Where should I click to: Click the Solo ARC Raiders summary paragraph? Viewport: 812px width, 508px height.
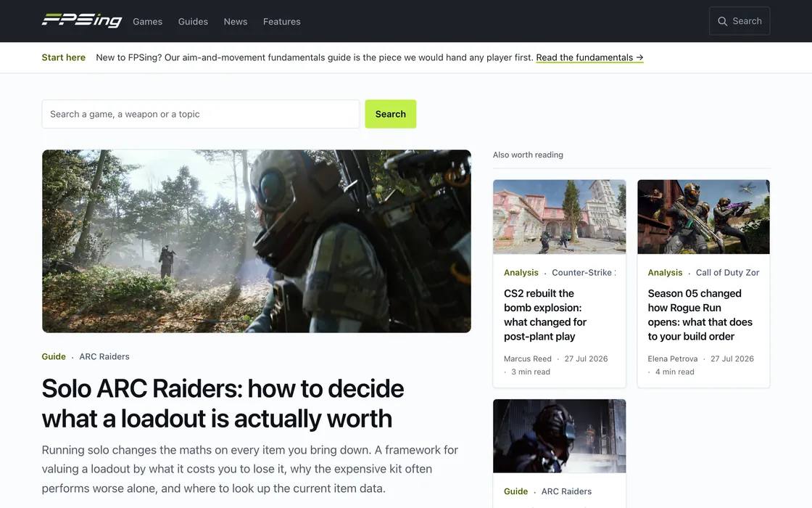[250, 469]
